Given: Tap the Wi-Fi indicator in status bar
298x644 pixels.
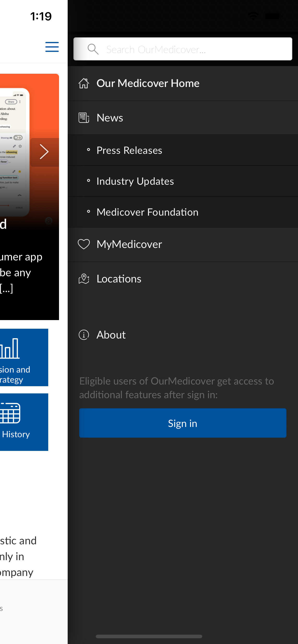Looking at the screenshot, I should 253,16.
